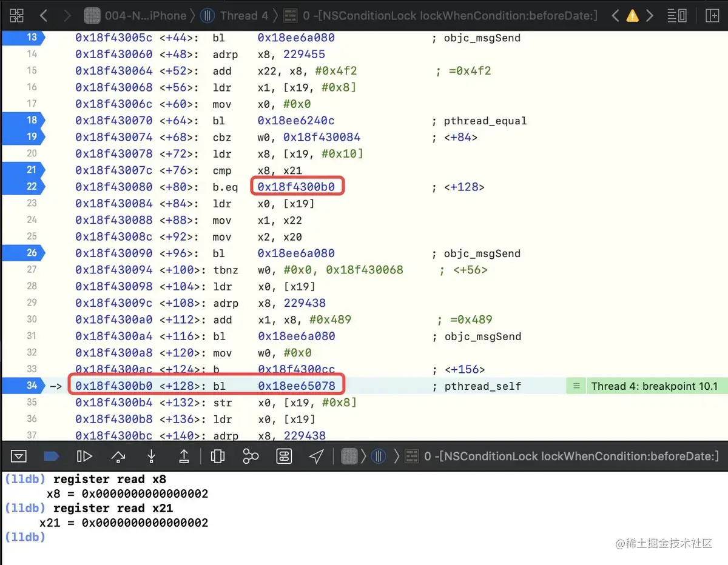Click the app icon in debug bar breadcrumb
This screenshot has height=565, width=728.
tap(348, 456)
